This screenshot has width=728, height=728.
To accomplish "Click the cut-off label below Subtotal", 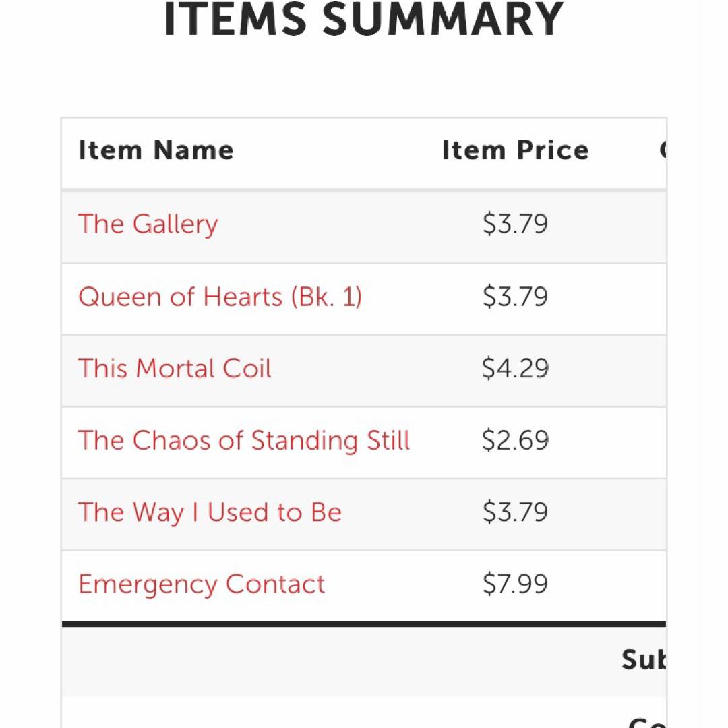I will 647,721.
